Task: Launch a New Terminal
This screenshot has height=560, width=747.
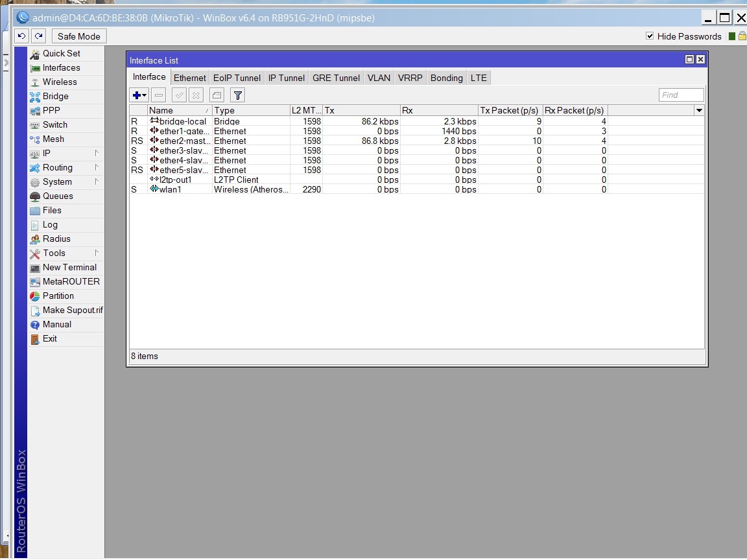Action: [65, 268]
